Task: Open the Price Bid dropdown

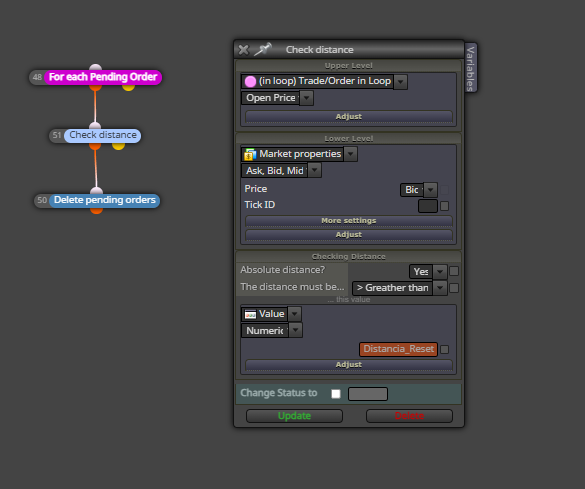Action: pos(431,190)
